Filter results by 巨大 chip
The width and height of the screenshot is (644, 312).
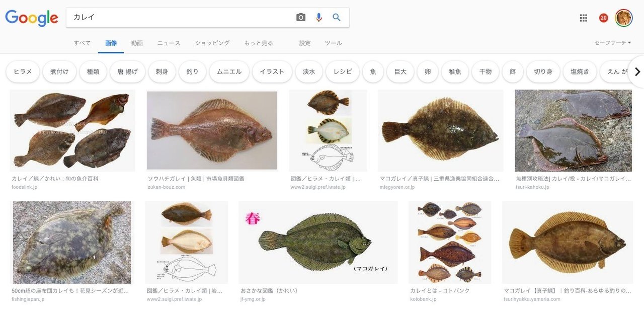click(x=400, y=72)
